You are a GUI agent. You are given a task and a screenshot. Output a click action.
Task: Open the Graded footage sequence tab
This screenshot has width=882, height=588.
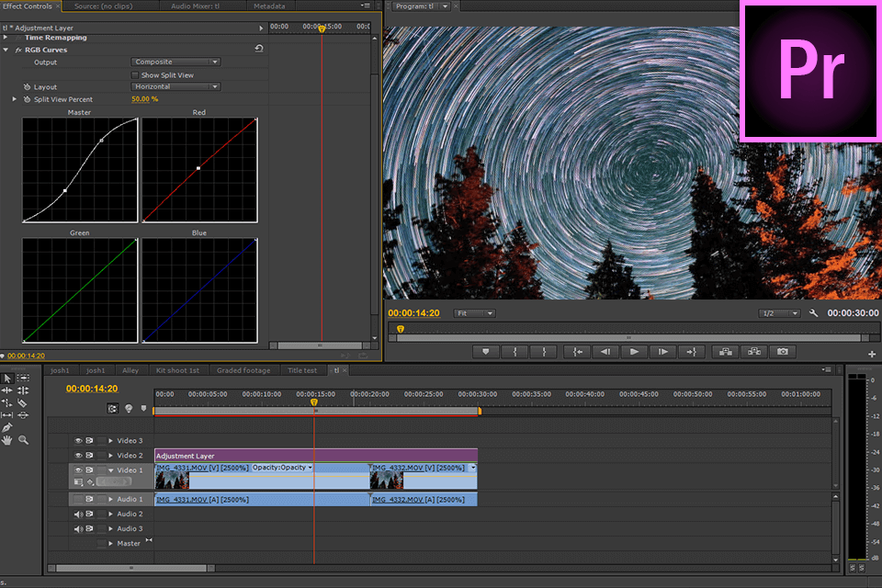tap(243, 370)
